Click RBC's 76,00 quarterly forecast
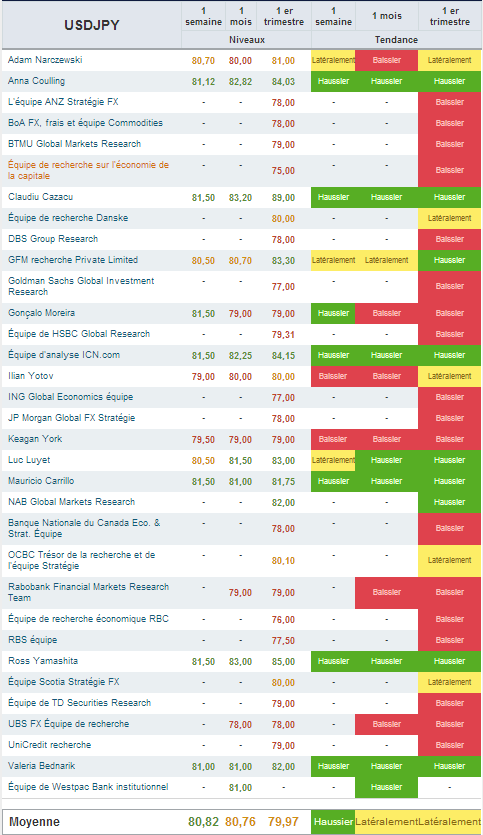483x835 pixels. [283, 619]
